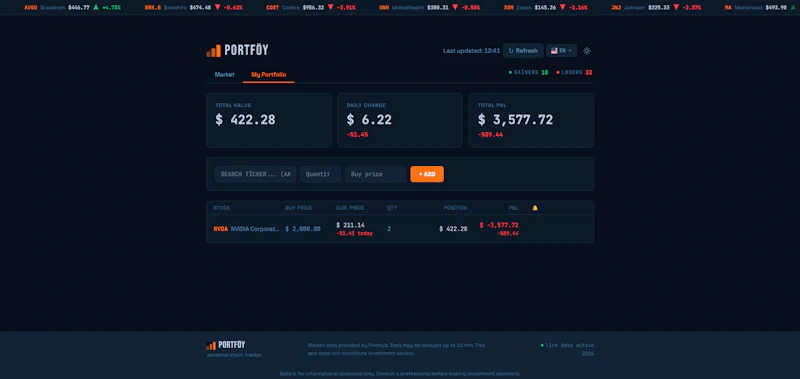Click the $ 2,000.00 buy price cell

pos(303,229)
